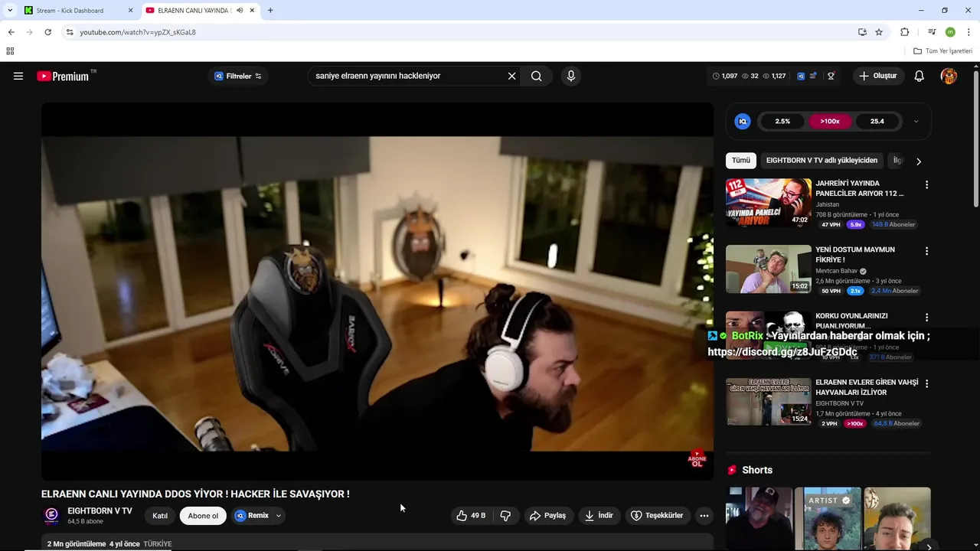
Task: Open the BotRix discord.gg link
Action: click(x=782, y=352)
